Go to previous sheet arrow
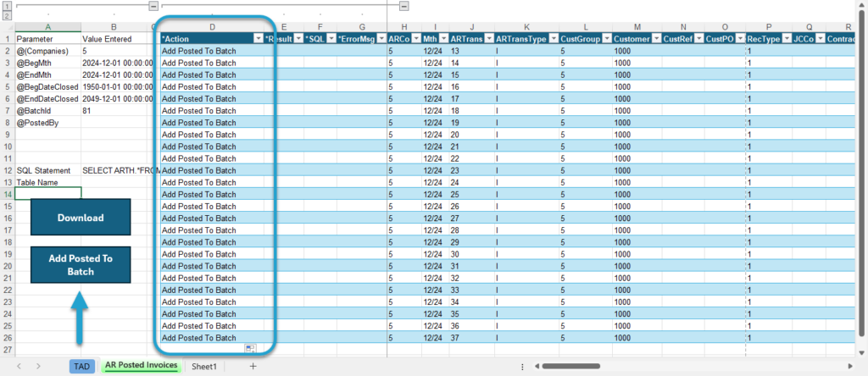The height and width of the screenshot is (376, 868). [19, 366]
